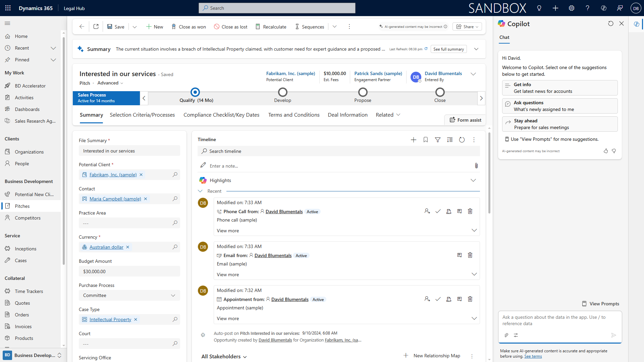The image size is (644, 362).
Task: Click the See full summary button
Action: [448, 49]
